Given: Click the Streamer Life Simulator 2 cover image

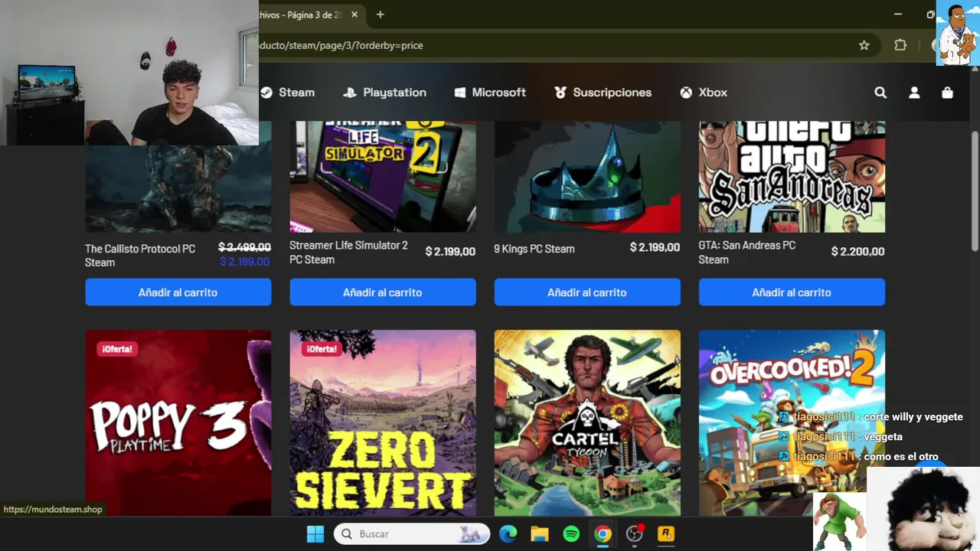Looking at the screenshot, I should click(x=383, y=177).
